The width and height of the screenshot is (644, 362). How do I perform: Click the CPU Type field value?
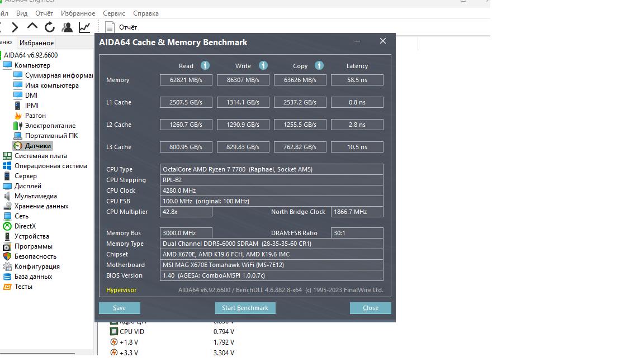click(x=272, y=169)
